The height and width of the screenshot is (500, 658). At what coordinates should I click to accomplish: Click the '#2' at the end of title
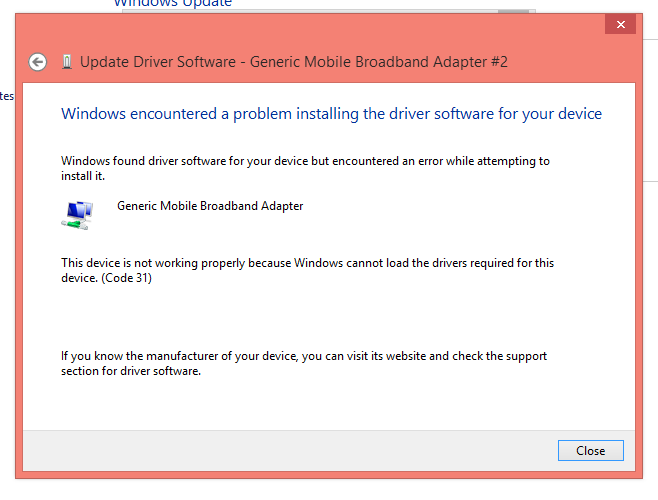pos(499,62)
